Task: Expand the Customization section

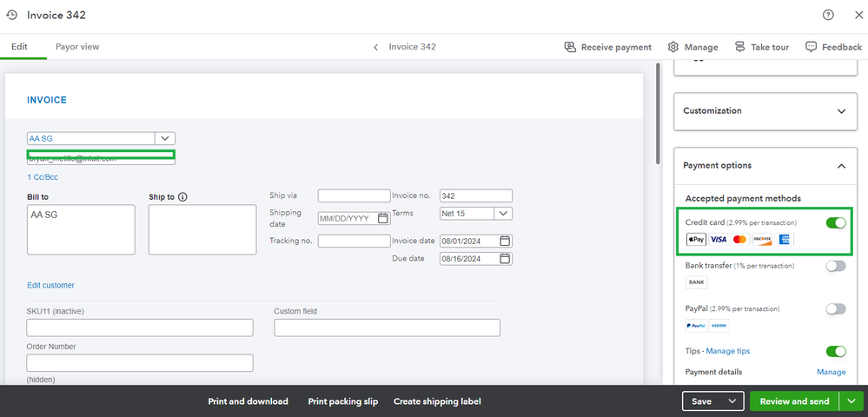Action: click(x=841, y=110)
